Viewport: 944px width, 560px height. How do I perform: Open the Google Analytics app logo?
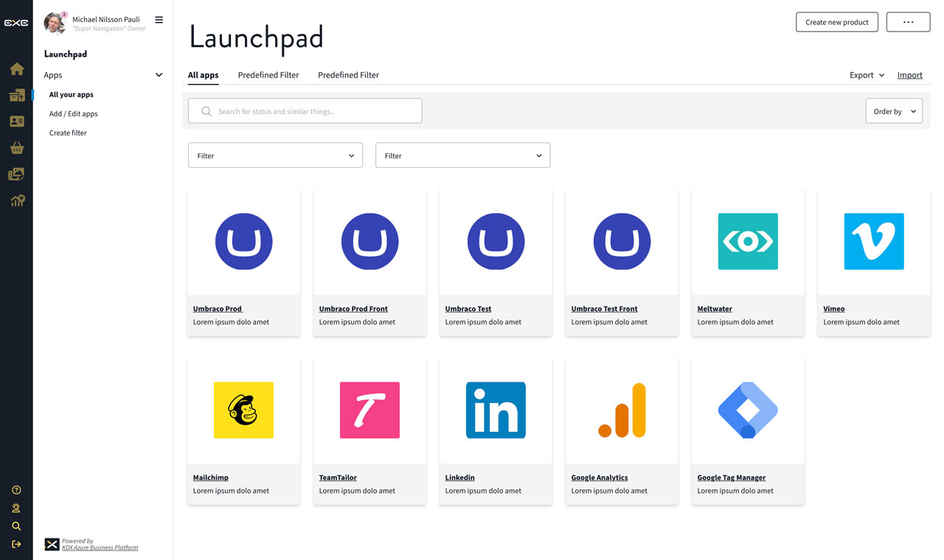point(622,410)
